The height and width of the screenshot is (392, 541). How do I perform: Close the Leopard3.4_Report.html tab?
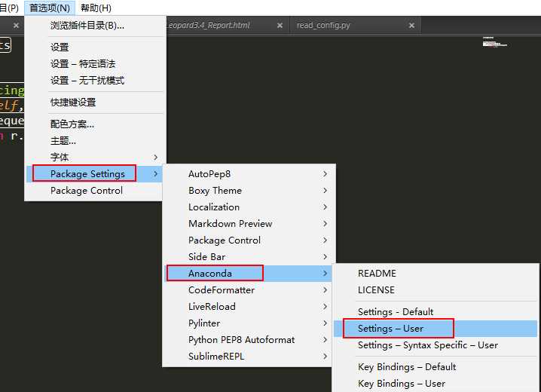280,25
